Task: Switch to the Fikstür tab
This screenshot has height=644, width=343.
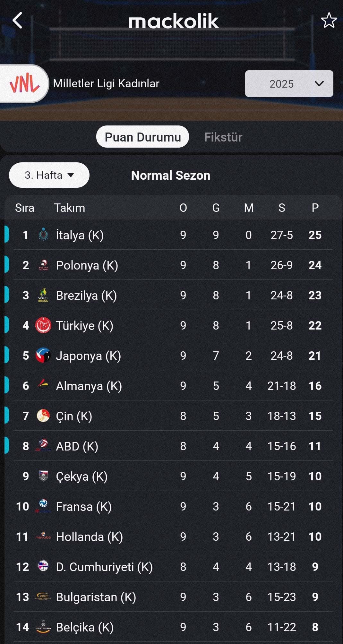Action: pyautogui.click(x=223, y=137)
